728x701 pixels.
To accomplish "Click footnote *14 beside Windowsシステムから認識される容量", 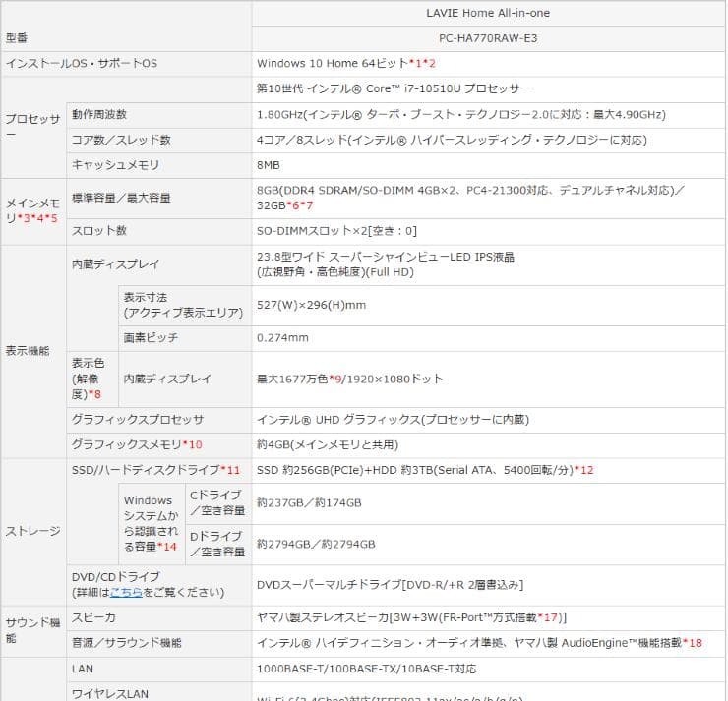I will point(167,547).
